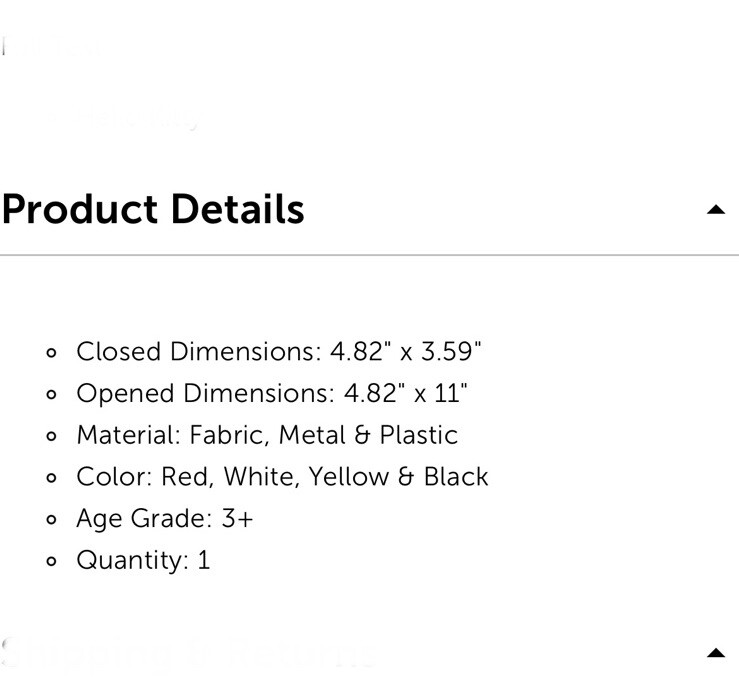Click the Product Details heading
The image size is (739, 692).
[x=153, y=209]
